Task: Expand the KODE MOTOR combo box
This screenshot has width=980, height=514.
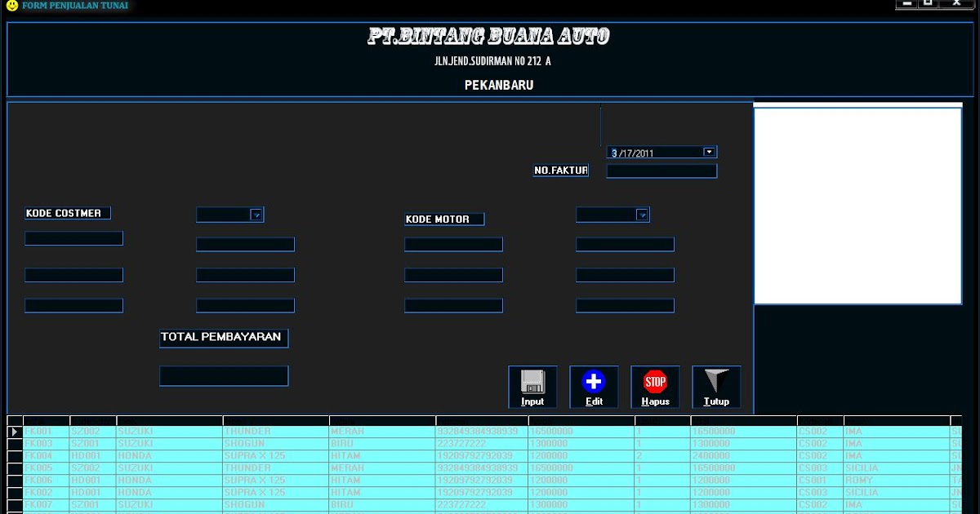Action: tap(642, 215)
